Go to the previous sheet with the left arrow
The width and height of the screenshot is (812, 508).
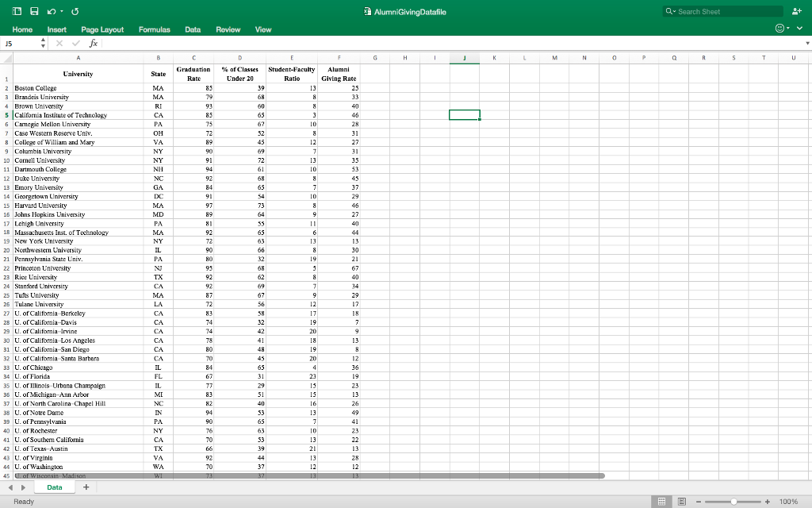pyautogui.click(x=10, y=487)
